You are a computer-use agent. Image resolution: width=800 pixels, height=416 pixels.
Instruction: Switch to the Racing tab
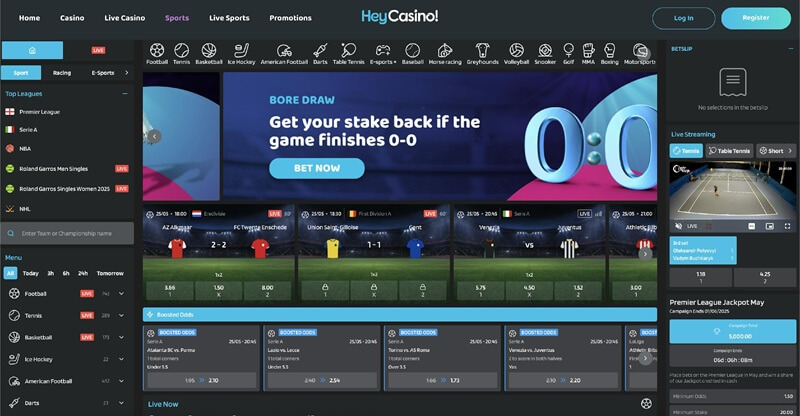62,73
